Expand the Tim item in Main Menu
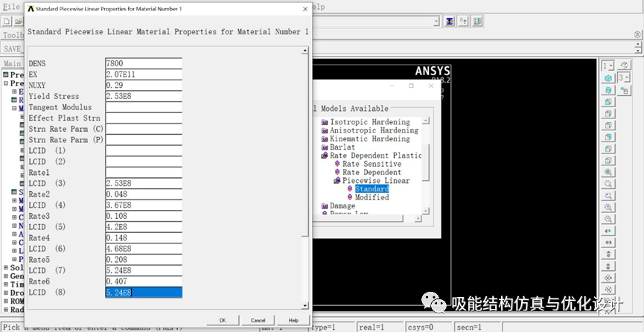The height and width of the screenshot is (332, 644). [x=6, y=284]
